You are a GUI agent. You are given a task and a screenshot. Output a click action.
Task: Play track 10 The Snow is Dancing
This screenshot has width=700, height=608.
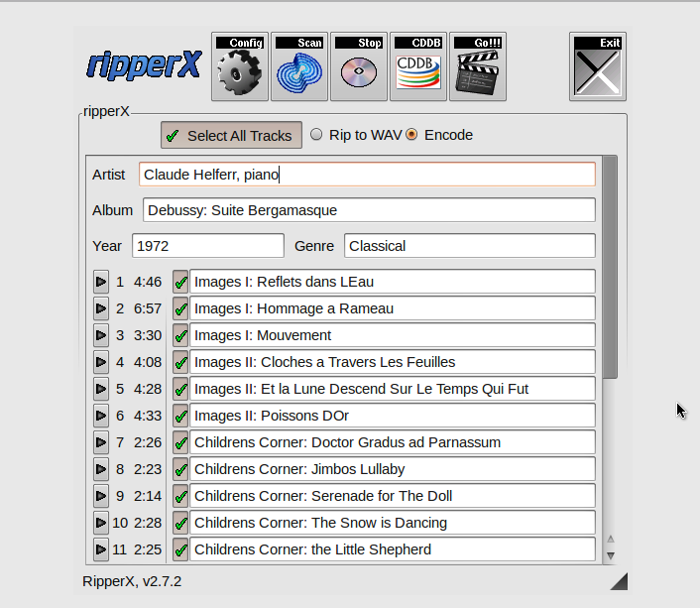(x=101, y=523)
